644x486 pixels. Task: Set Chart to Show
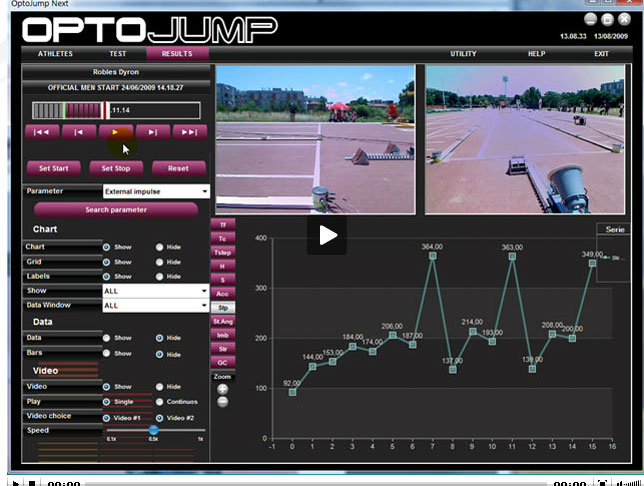point(106,247)
